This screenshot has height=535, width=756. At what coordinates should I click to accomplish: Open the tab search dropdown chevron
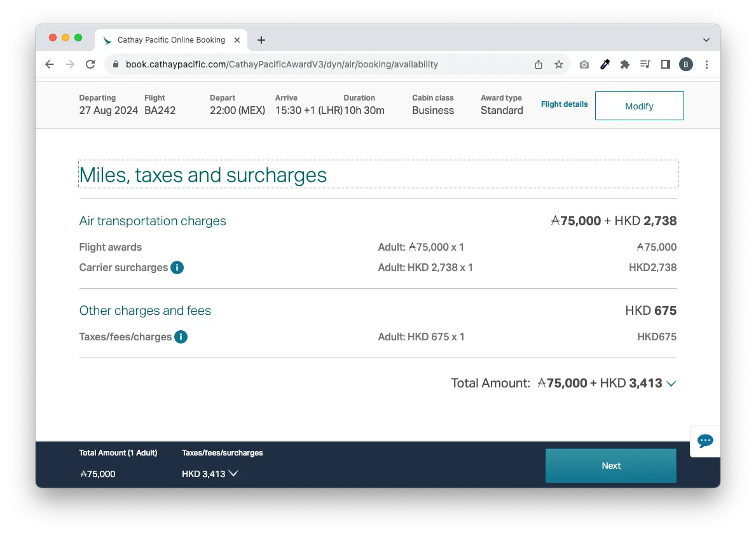(x=706, y=40)
